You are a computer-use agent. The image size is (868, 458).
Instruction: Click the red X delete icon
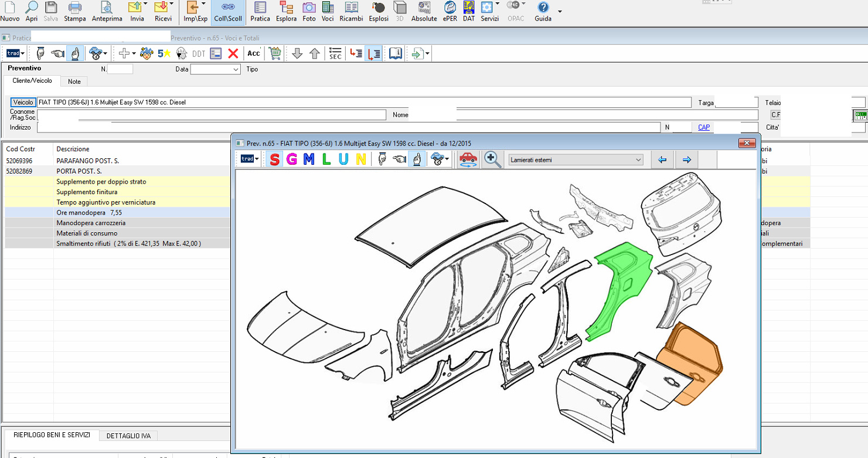tap(233, 53)
